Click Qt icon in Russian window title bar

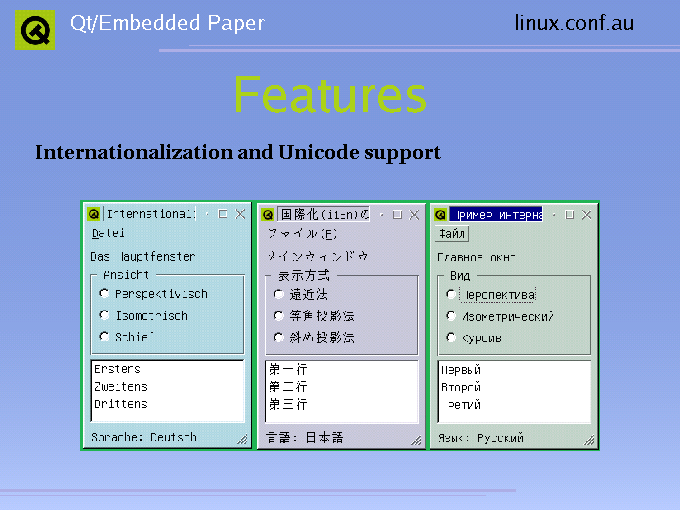(x=440, y=214)
